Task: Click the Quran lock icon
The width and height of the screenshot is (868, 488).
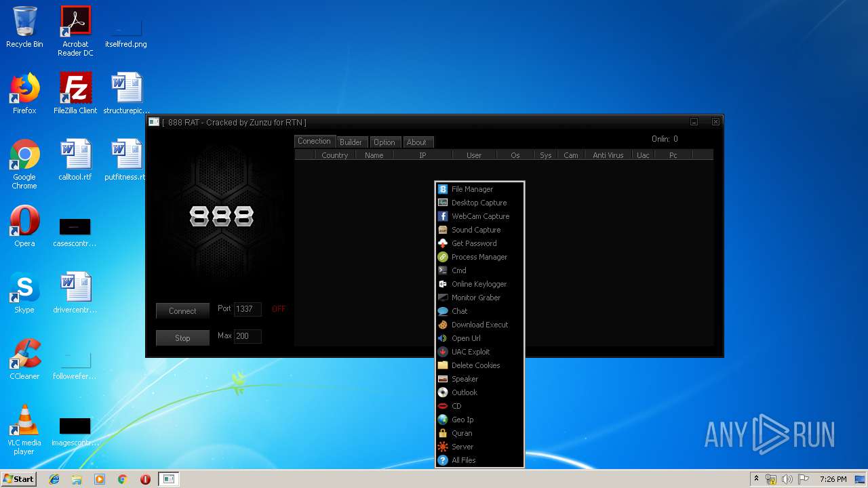Action: coord(443,433)
